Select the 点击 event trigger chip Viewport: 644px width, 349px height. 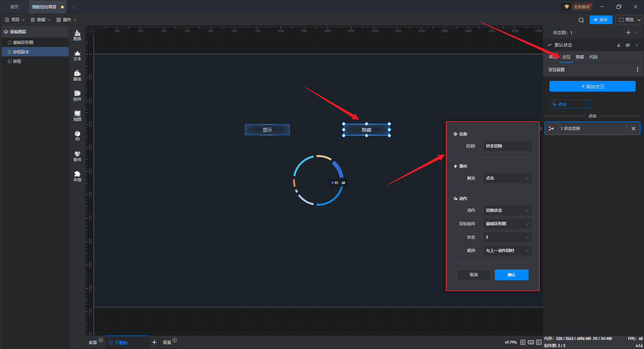coord(570,104)
